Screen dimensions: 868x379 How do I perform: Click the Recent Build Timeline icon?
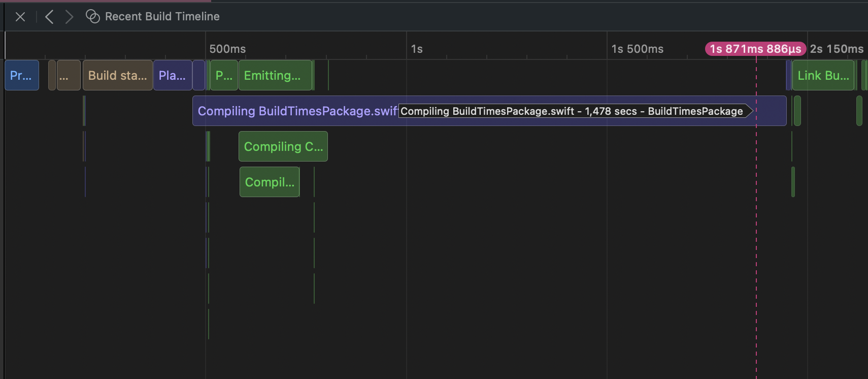[x=92, y=17]
